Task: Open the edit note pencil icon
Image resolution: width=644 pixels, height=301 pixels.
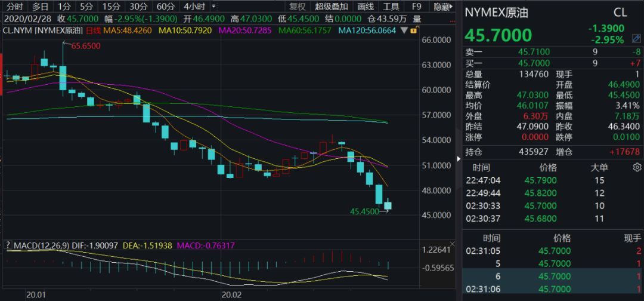Action: coord(636,39)
